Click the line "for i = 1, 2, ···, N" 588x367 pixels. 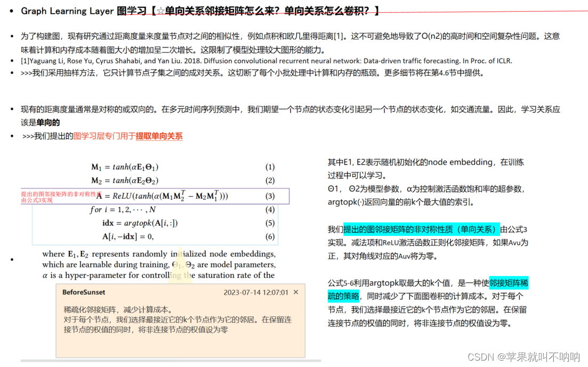click(x=123, y=209)
